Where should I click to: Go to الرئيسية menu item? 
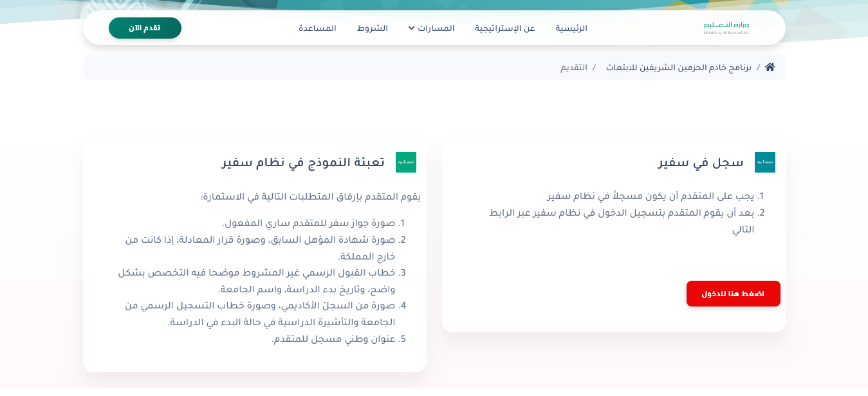(571, 28)
